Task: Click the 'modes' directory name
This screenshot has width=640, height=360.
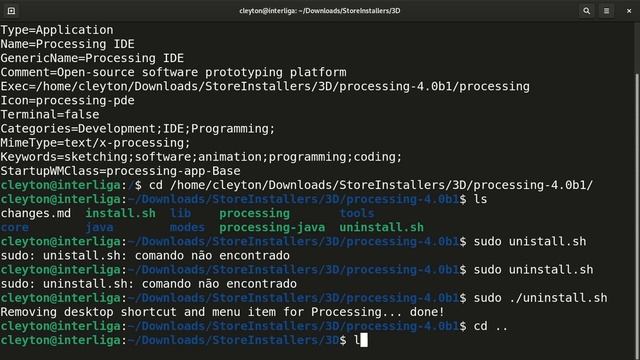Action: [x=187, y=227]
